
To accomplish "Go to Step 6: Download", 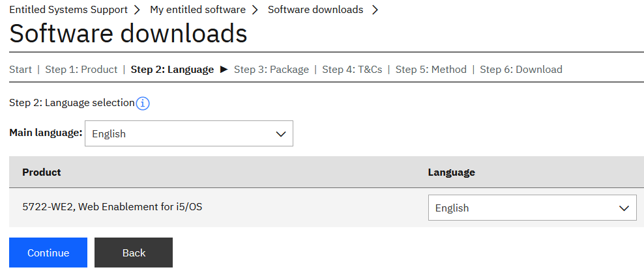I will tap(521, 69).
